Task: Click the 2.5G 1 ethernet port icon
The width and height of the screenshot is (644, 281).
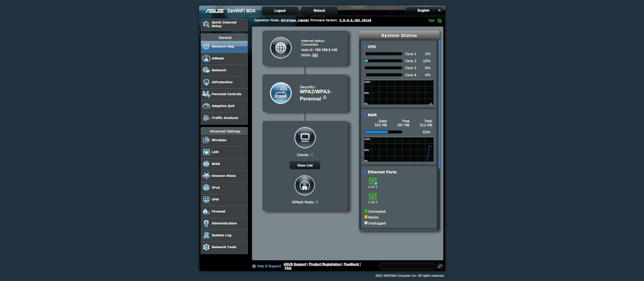Action: [x=373, y=181]
